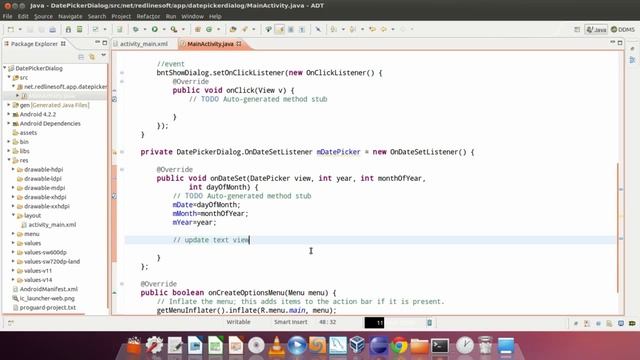The height and width of the screenshot is (360, 640).
Task: Click the Smart Insert status bar field
Action: pyautogui.click(x=291, y=322)
